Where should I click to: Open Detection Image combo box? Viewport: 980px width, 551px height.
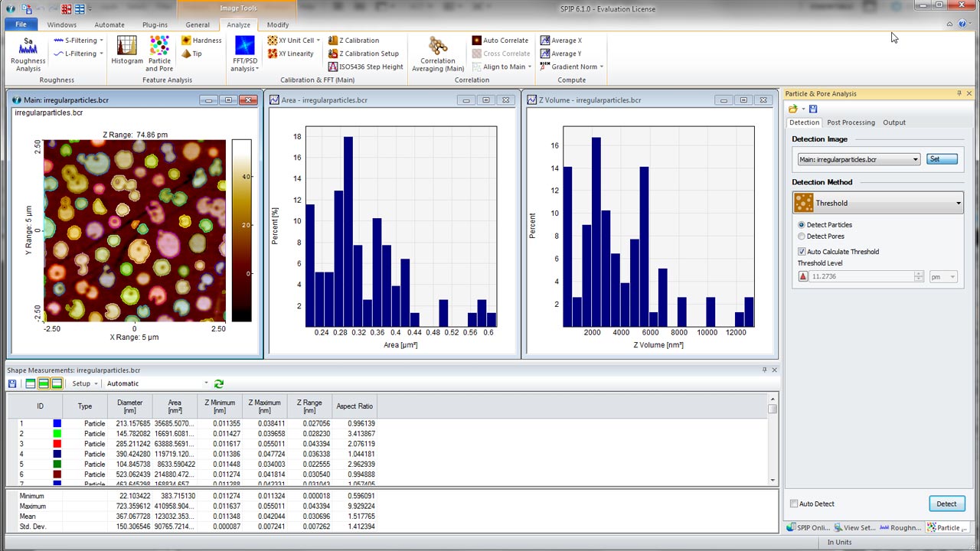(x=858, y=159)
